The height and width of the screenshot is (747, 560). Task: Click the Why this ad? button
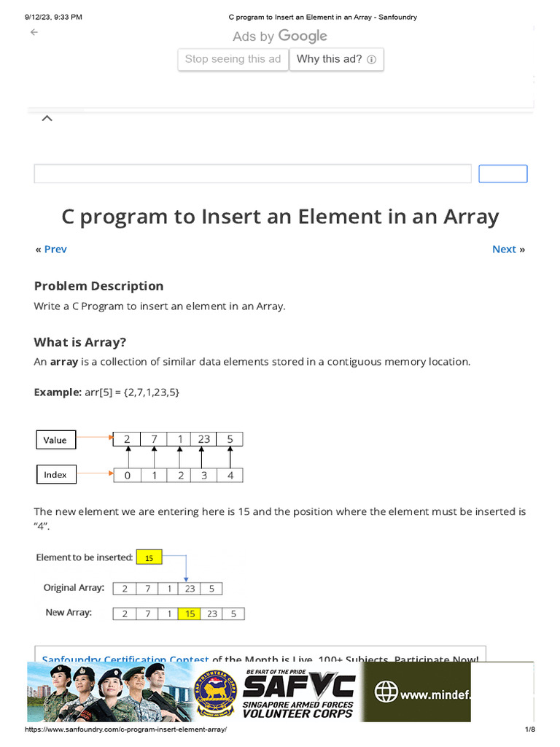336,60
